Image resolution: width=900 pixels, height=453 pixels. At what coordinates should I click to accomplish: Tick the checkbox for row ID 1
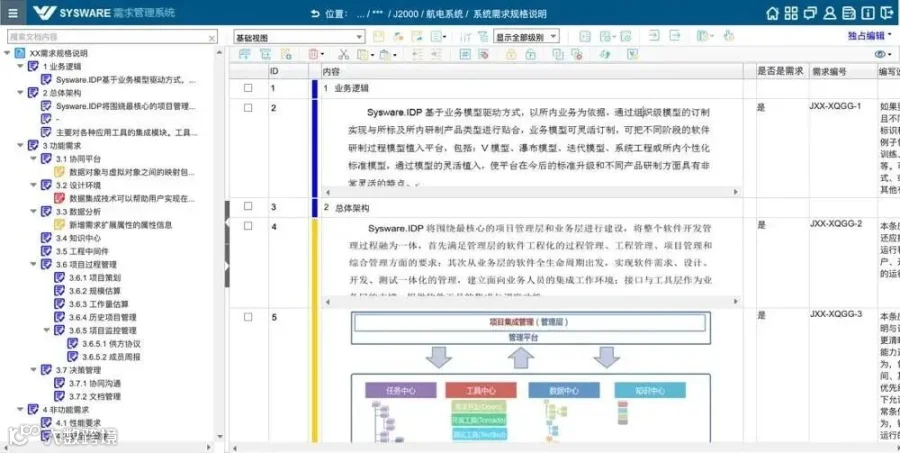(248, 88)
